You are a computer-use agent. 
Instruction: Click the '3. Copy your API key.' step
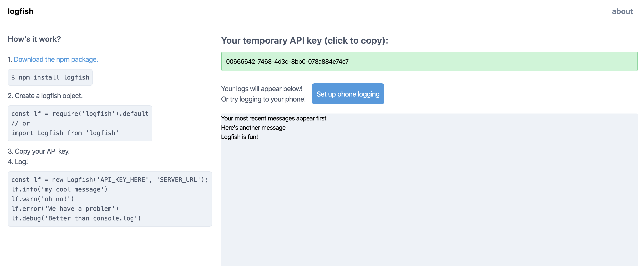tap(39, 152)
